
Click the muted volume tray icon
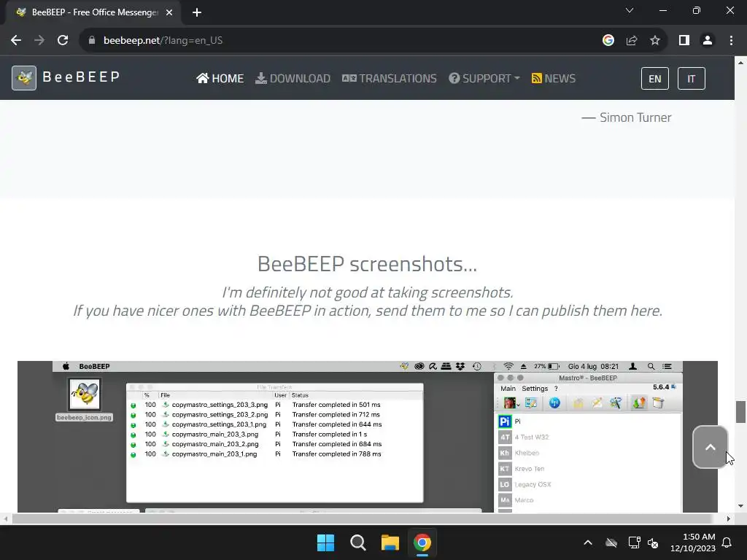(x=653, y=542)
